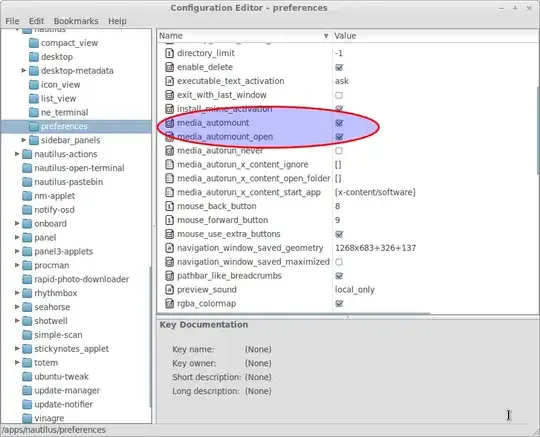
Task: Check the navigation_window_saved_maximized checkbox
Action: 339,262
